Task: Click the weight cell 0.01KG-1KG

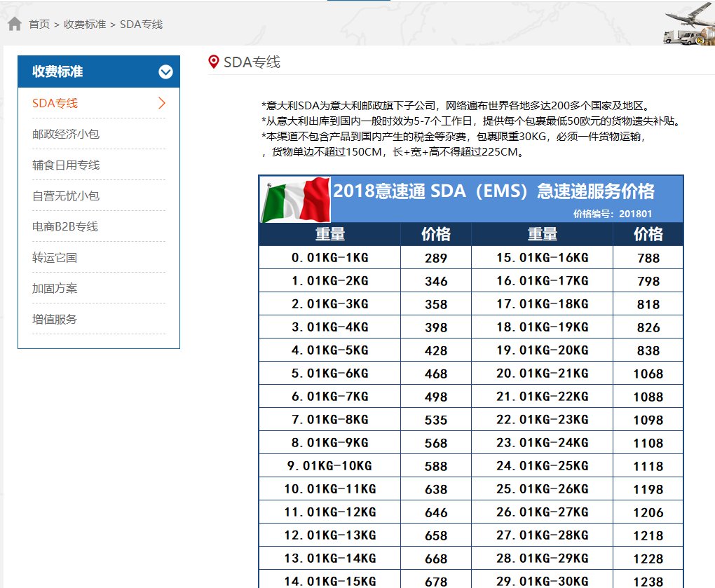Action: [330, 257]
